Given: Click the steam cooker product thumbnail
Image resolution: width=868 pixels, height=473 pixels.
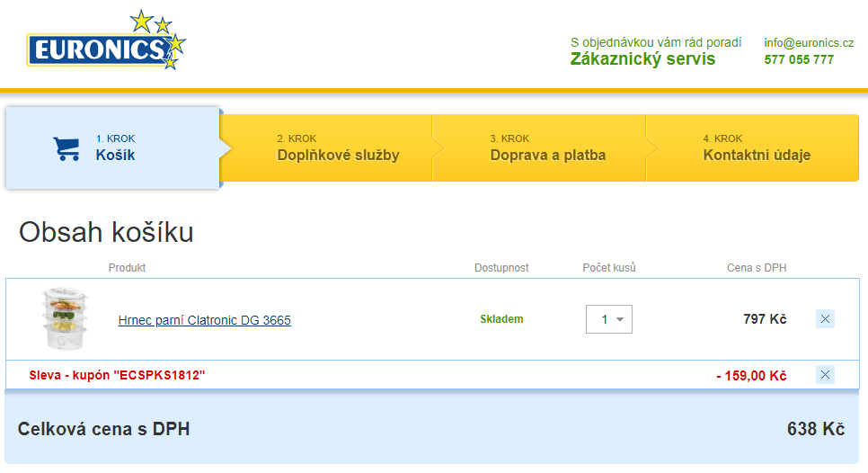Looking at the screenshot, I should [65, 318].
